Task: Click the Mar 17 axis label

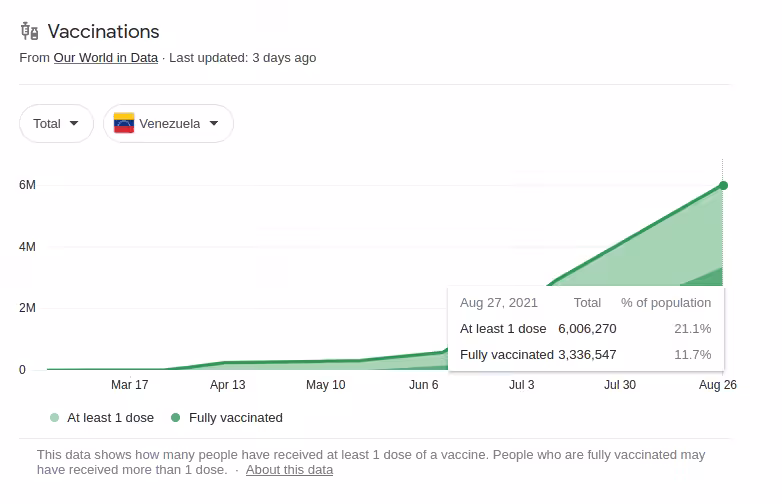Action: click(x=129, y=385)
